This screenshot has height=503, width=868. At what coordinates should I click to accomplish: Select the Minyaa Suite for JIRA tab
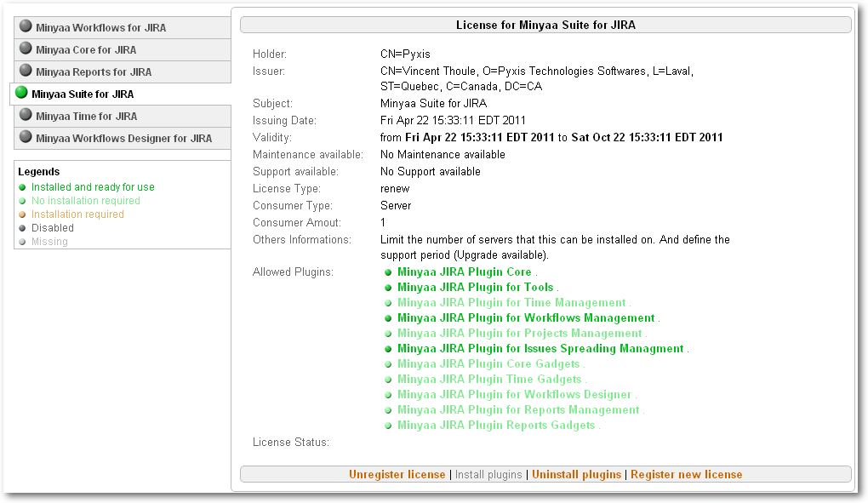(121, 94)
